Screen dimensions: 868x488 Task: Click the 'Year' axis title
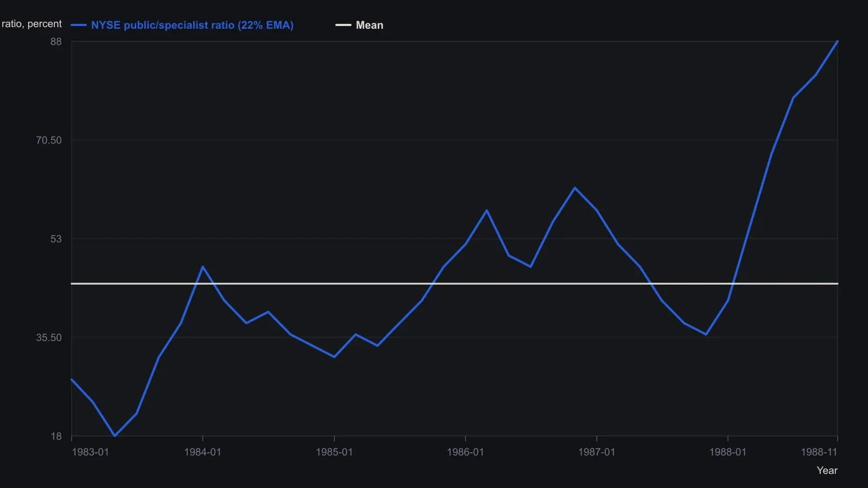[x=827, y=470]
